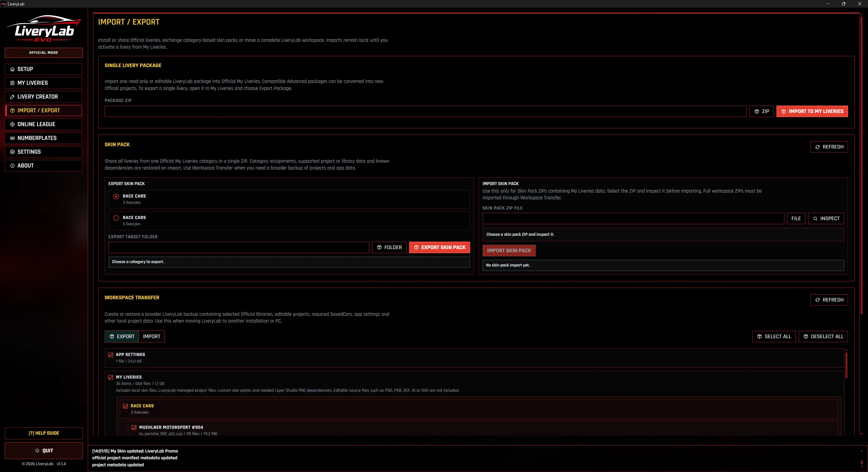The height and width of the screenshot is (472, 868).
Task: Click the box icon on Select All
Action: click(x=759, y=337)
